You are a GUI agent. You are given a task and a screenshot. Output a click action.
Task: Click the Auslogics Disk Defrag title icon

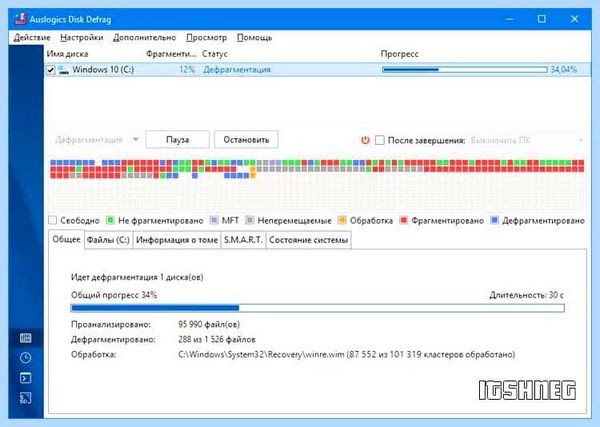pyautogui.click(x=20, y=19)
